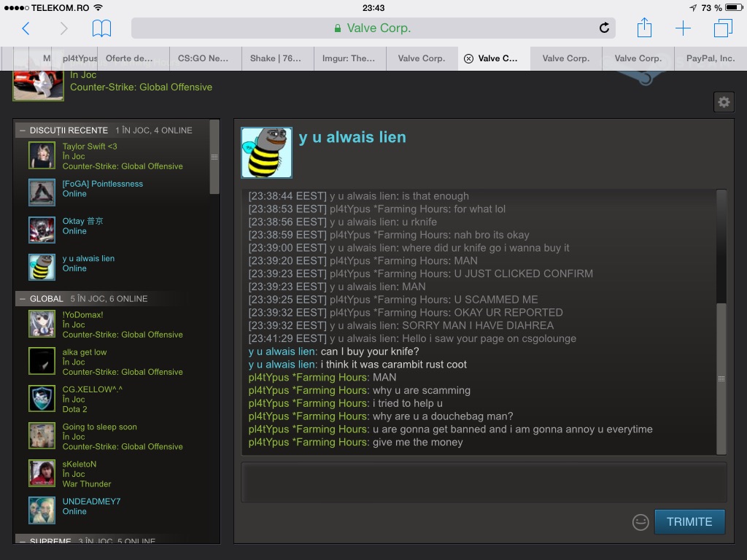This screenshot has width=747, height=560.
Task: Open the share sheet icon
Action: pyautogui.click(x=643, y=28)
